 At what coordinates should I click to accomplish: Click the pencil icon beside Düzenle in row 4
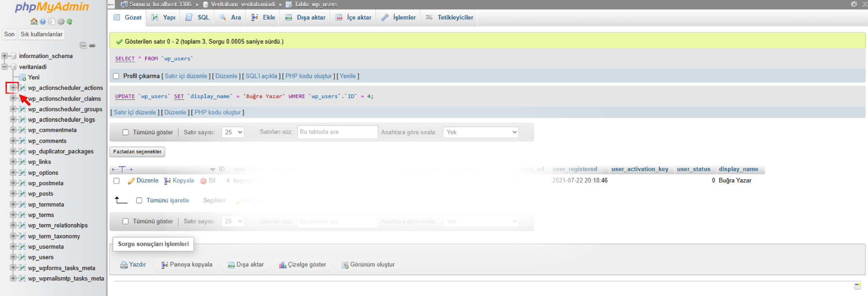click(x=131, y=181)
